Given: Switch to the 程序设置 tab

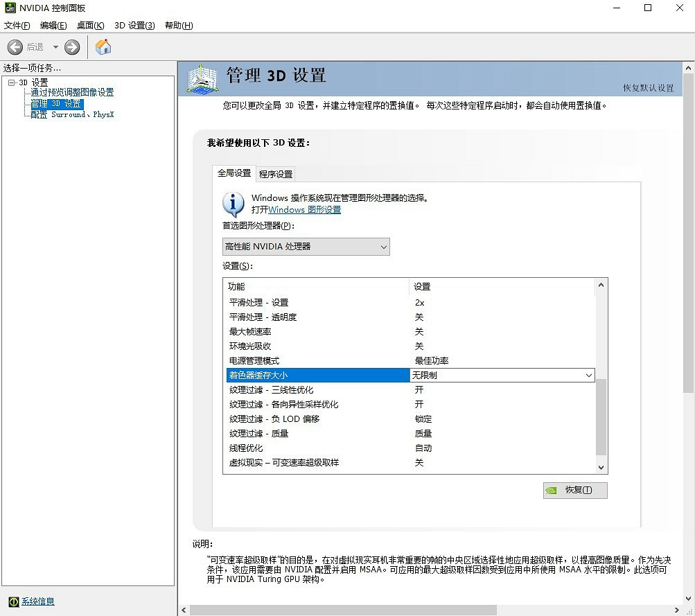Looking at the screenshot, I should pos(276,174).
